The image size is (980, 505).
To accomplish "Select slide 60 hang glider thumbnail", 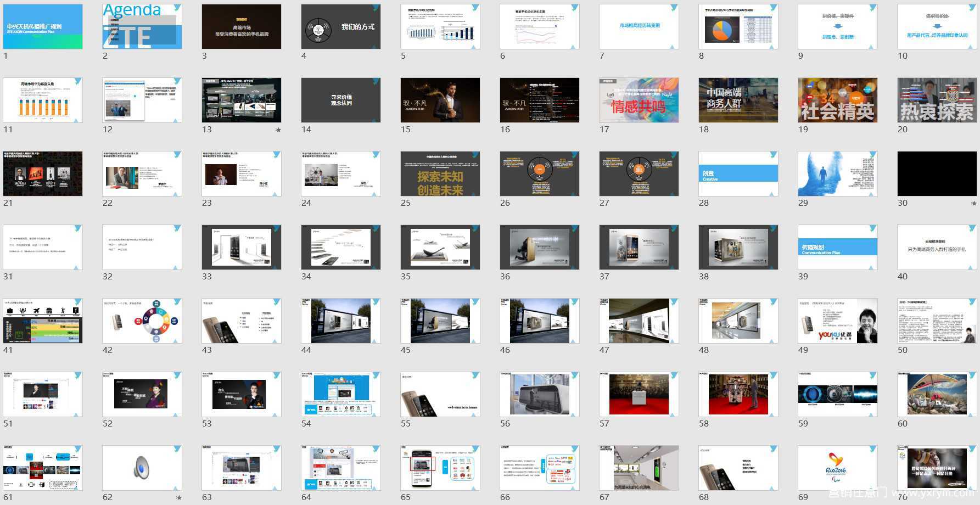I will pyautogui.click(x=937, y=394).
